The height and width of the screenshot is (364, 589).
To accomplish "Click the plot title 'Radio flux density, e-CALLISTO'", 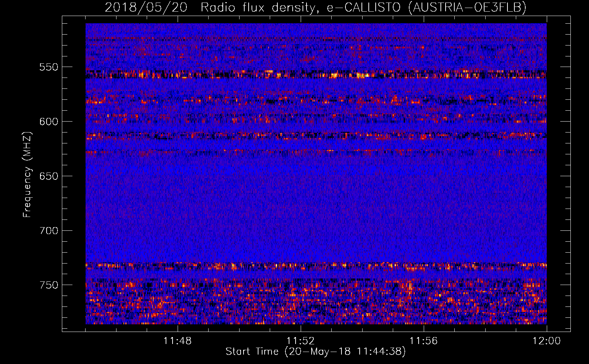I will (300, 7).
